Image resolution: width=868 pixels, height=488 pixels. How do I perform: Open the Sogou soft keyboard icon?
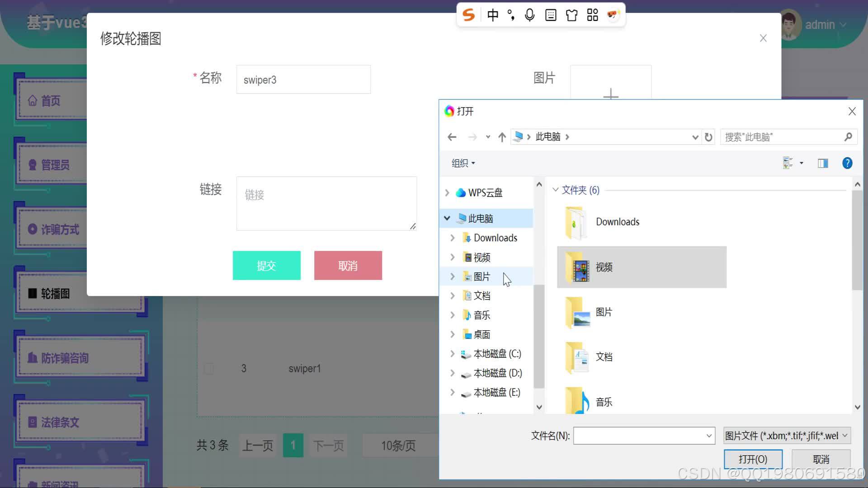coord(551,14)
